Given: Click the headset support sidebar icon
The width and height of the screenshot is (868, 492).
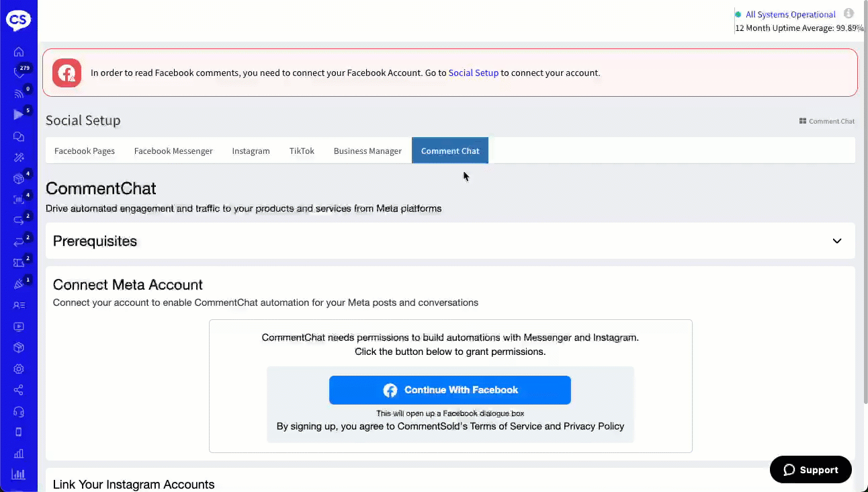Looking at the screenshot, I should [x=19, y=411].
